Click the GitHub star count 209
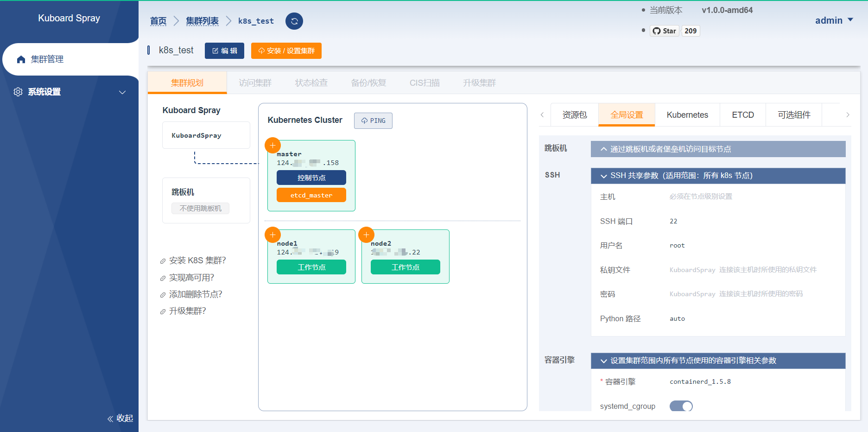 (691, 31)
